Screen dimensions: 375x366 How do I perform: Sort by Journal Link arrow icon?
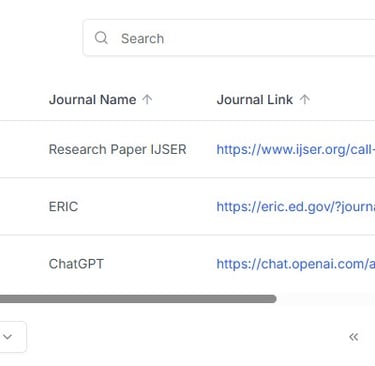click(x=304, y=99)
